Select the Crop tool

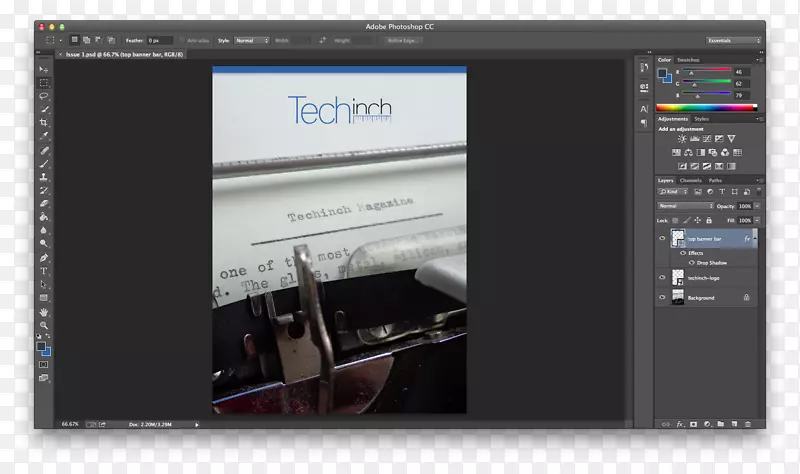pyautogui.click(x=44, y=122)
